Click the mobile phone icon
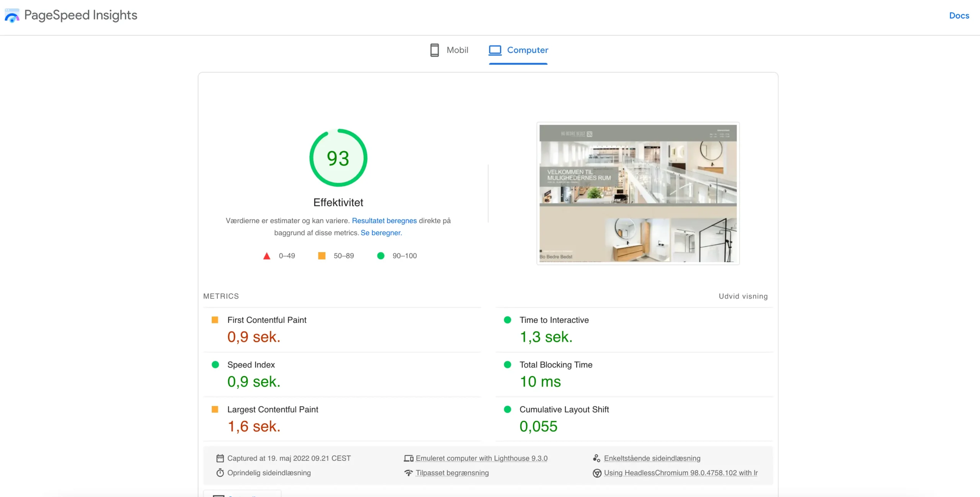This screenshot has height=497, width=980. click(434, 50)
